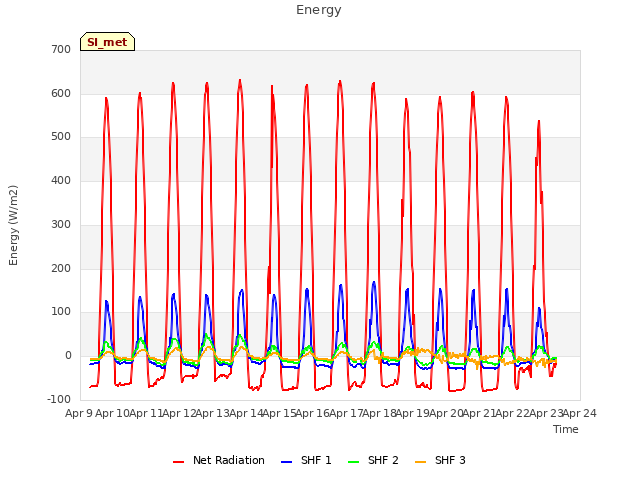Image resolution: width=640 pixels, height=480 pixels.
Task: Click the Apr 10 x-axis tick label
Action: pos(112,413)
